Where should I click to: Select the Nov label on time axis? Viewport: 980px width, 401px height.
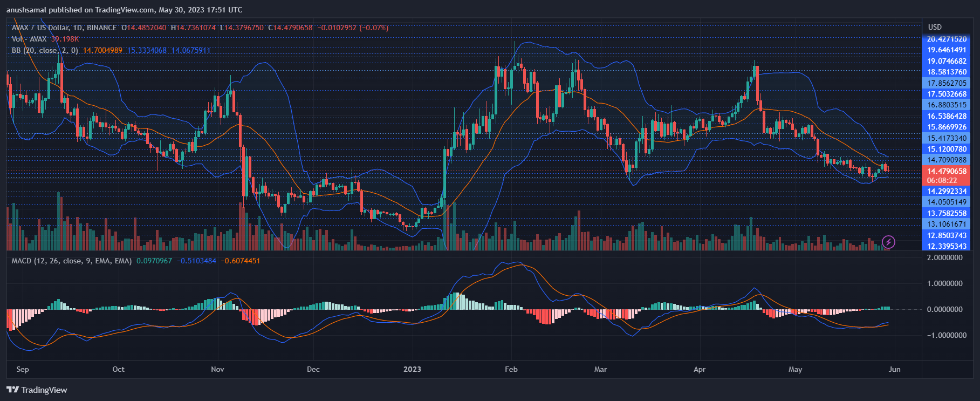[217, 369]
